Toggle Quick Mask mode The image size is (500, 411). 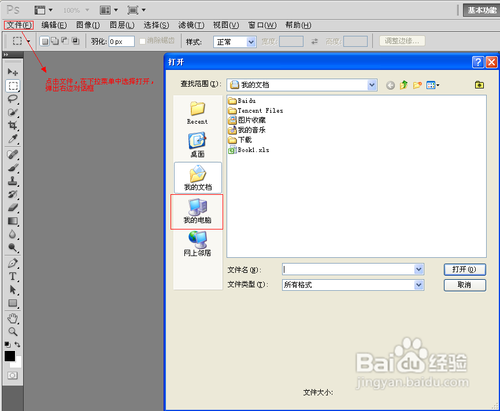pyautogui.click(x=12, y=376)
